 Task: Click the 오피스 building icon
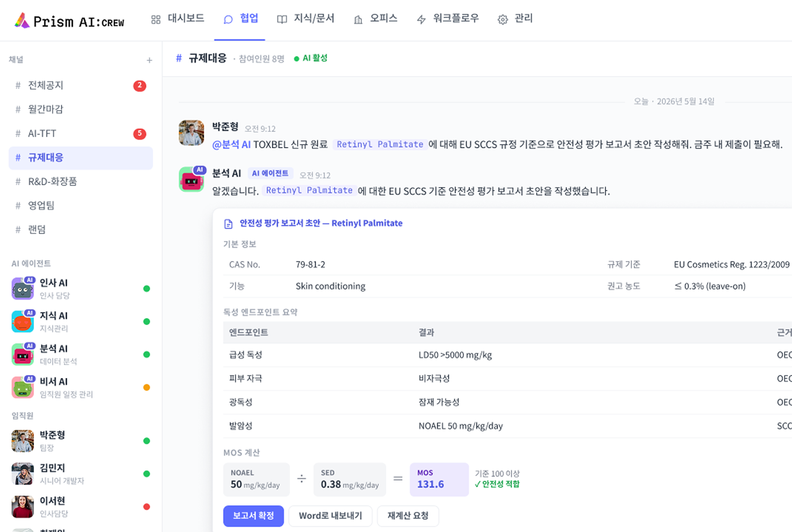pyautogui.click(x=358, y=19)
